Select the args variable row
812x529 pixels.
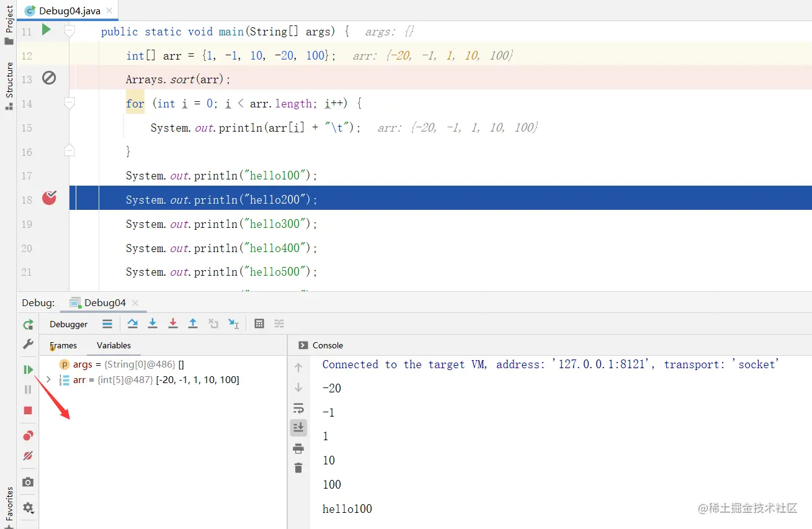163,364
